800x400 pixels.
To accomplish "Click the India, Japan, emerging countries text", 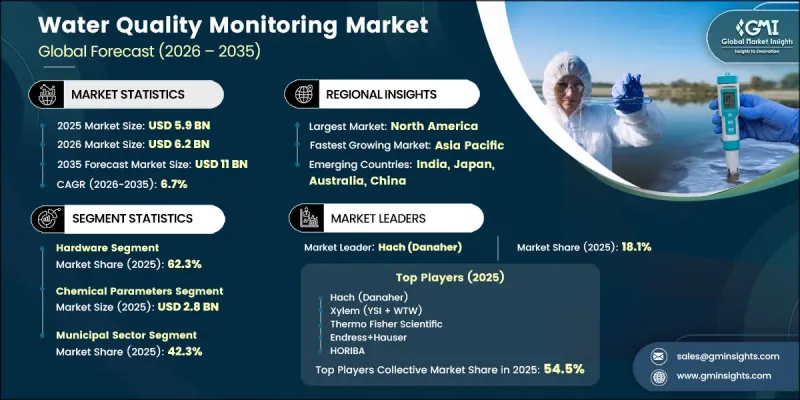I will coord(455,165).
